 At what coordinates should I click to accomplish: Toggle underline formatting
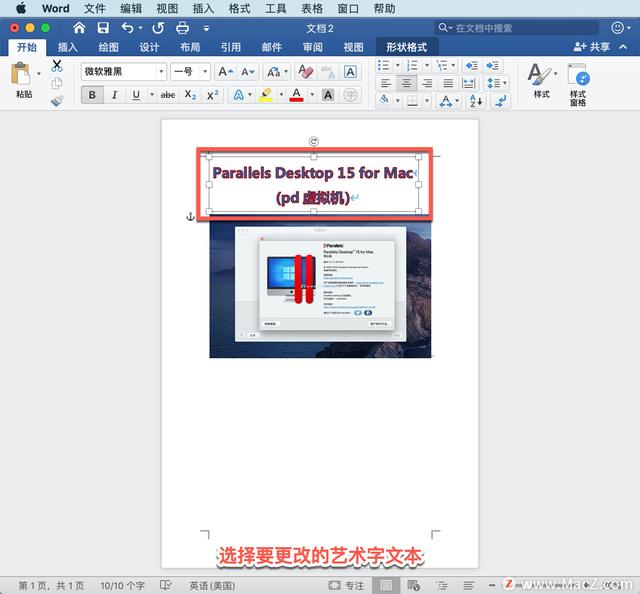[x=136, y=95]
